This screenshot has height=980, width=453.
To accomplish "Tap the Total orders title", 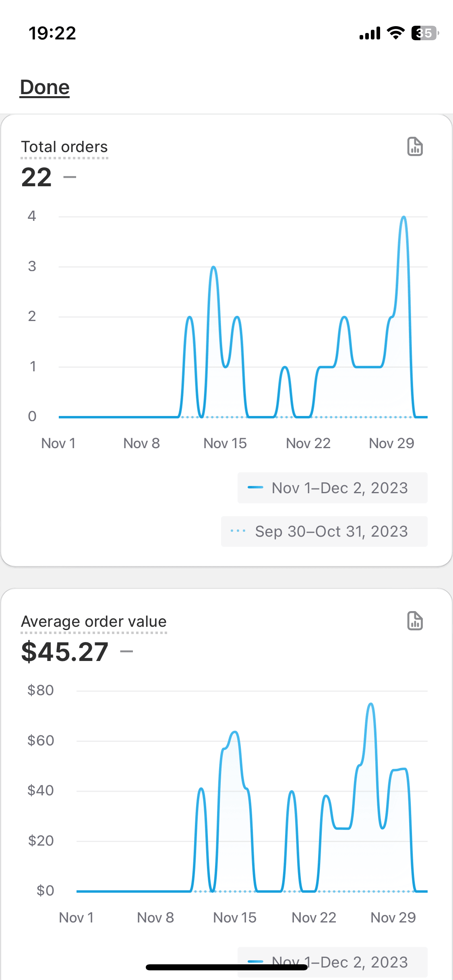I will tap(64, 147).
